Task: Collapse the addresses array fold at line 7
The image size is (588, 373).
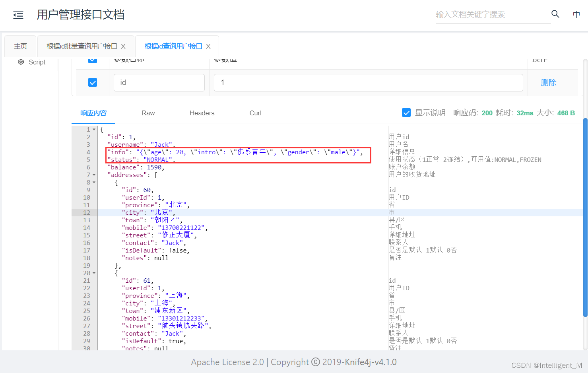Action: point(94,175)
